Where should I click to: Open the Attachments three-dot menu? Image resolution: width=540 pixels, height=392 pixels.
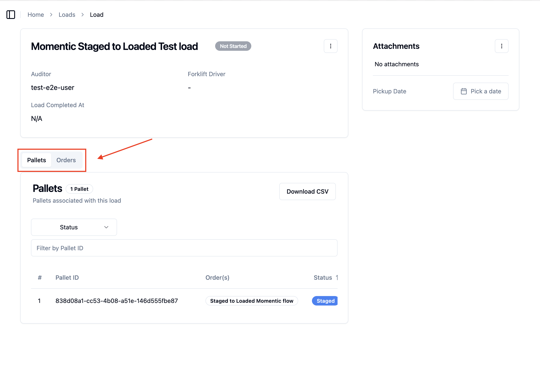(x=501, y=46)
